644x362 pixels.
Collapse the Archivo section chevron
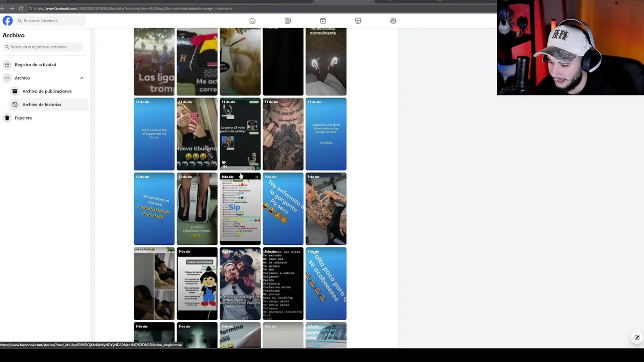coord(82,78)
